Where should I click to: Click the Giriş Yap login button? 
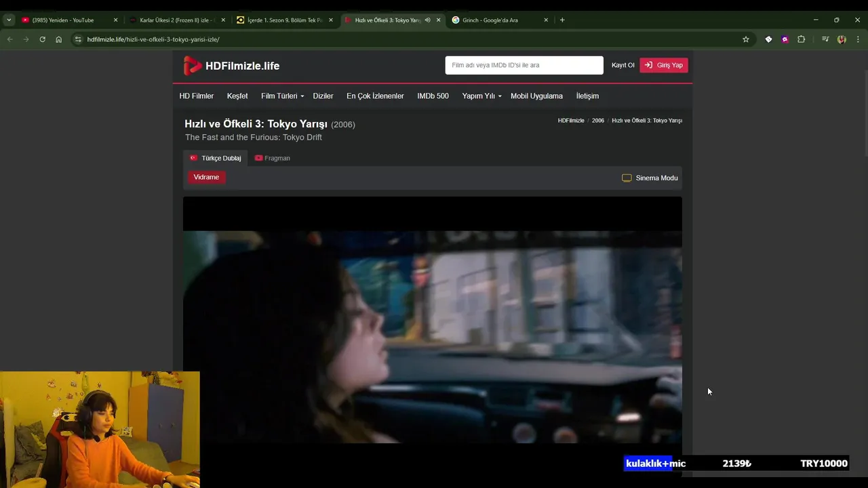click(664, 65)
